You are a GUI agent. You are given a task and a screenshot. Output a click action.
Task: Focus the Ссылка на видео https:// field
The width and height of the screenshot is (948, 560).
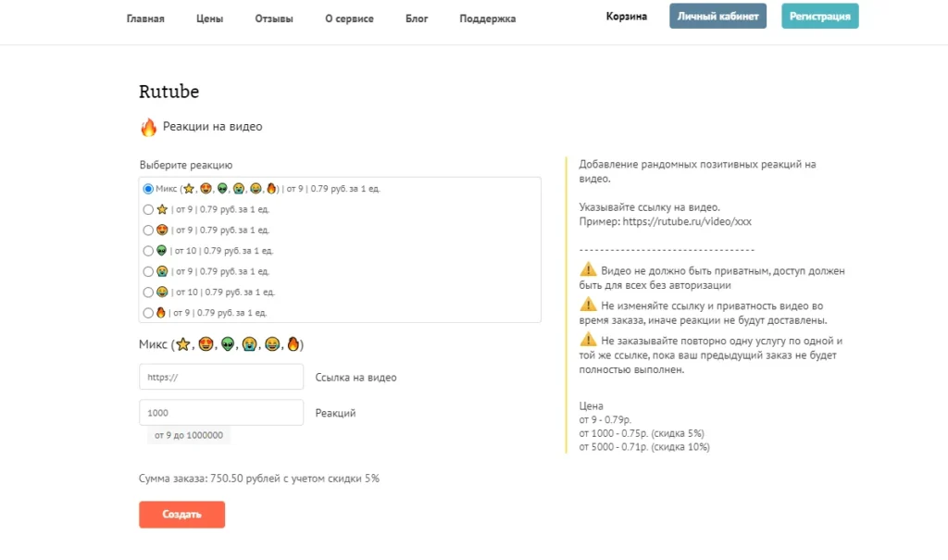click(221, 377)
